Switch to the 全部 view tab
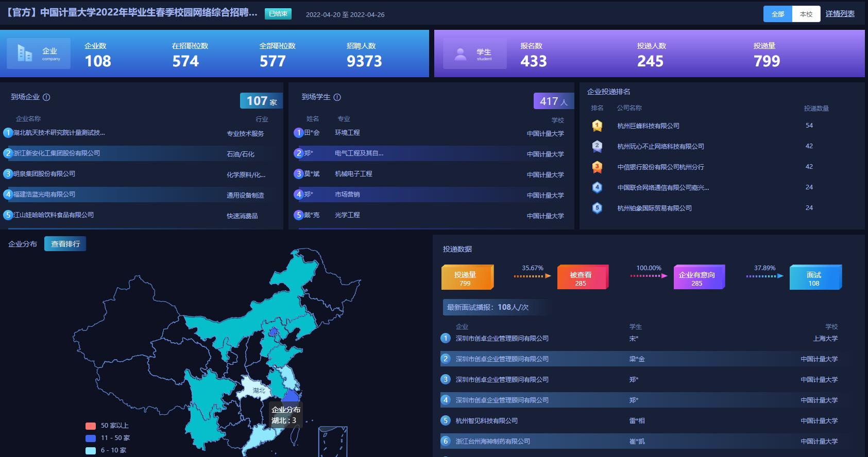Image resolution: width=868 pixels, height=457 pixels. pyautogui.click(x=778, y=14)
